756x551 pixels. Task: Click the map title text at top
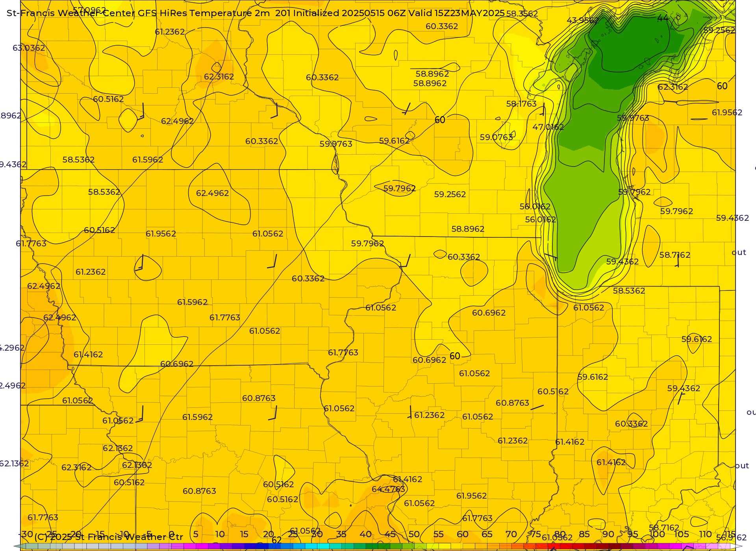(x=256, y=13)
